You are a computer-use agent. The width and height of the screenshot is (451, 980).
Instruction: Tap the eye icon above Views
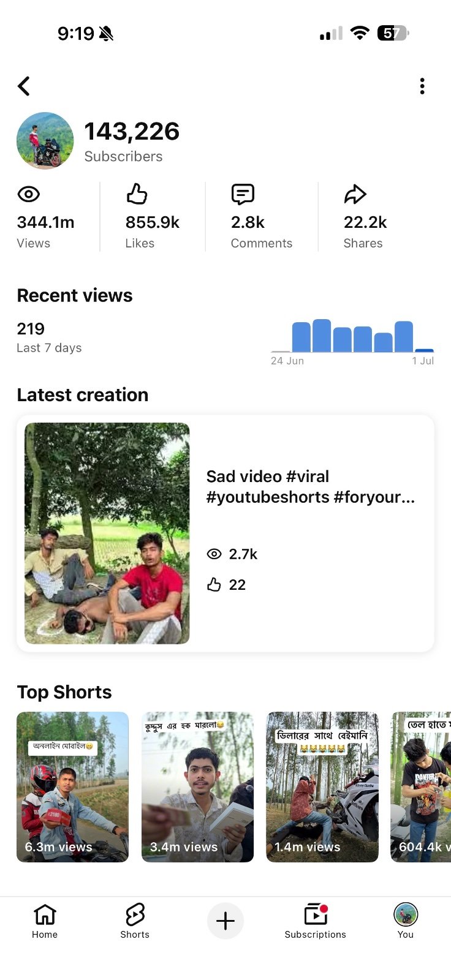(x=29, y=194)
